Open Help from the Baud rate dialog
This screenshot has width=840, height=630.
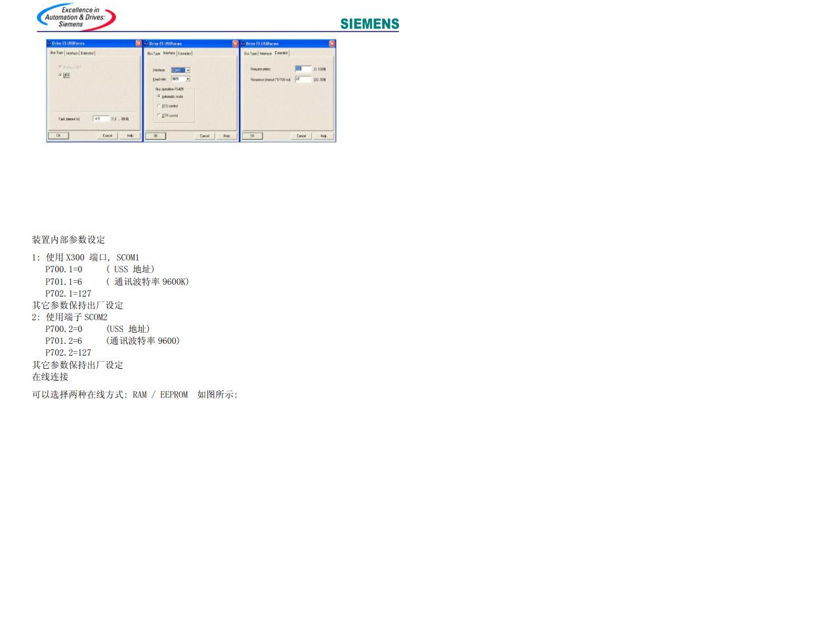[x=226, y=136]
